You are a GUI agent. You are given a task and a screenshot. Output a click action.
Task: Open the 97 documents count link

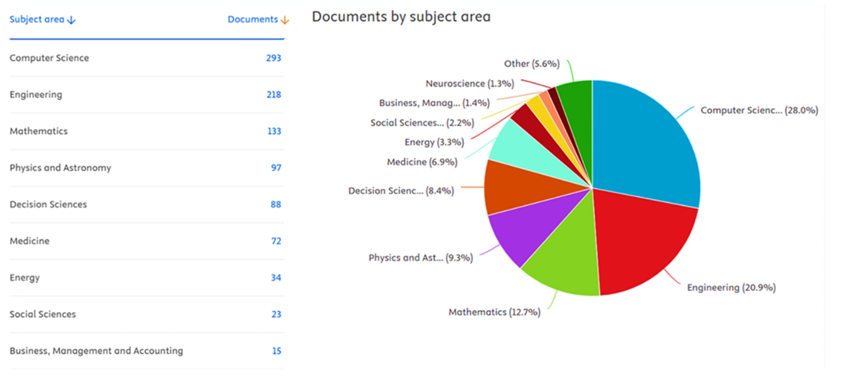(x=276, y=168)
